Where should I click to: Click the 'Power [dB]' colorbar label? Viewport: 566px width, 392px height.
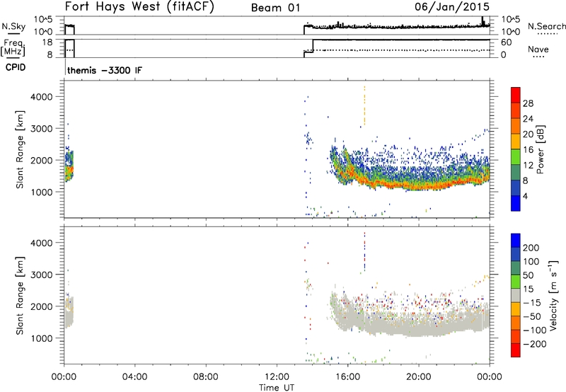(x=541, y=149)
